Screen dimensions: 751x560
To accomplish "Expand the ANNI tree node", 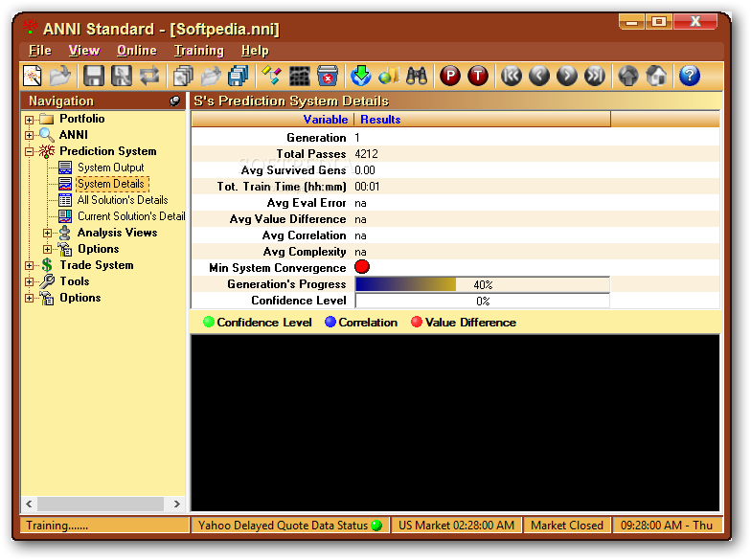I will 29,136.
